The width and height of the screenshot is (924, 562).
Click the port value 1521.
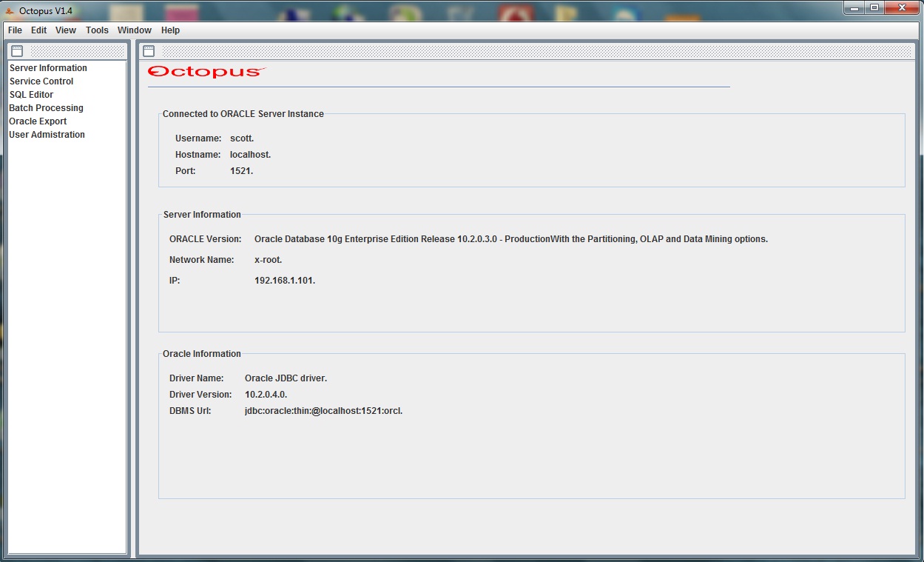pyautogui.click(x=242, y=171)
